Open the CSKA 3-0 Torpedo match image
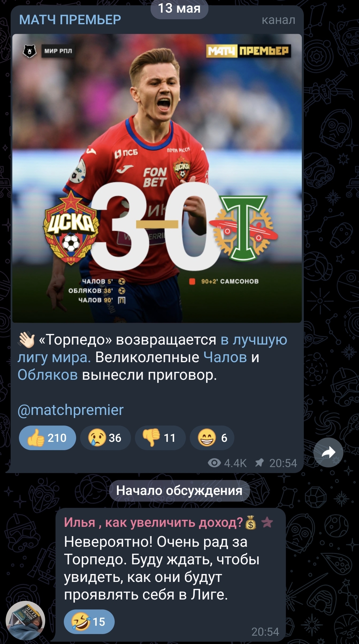This screenshot has height=644, width=359. tap(157, 178)
